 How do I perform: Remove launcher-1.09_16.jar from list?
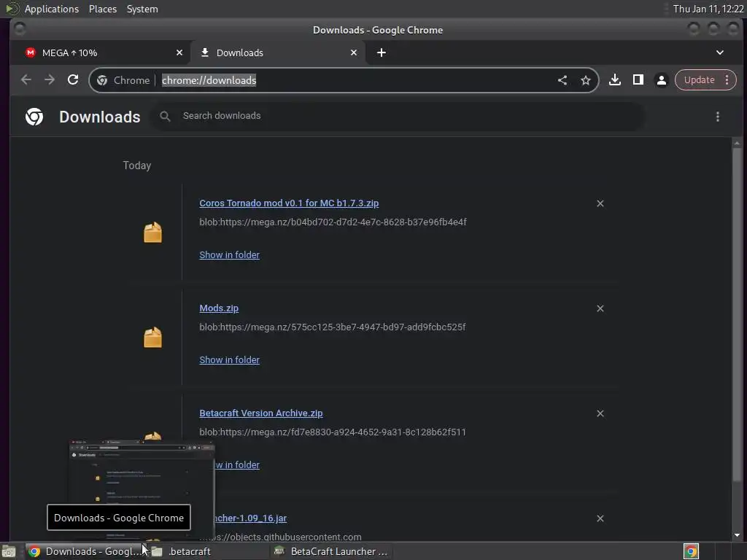point(600,518)
